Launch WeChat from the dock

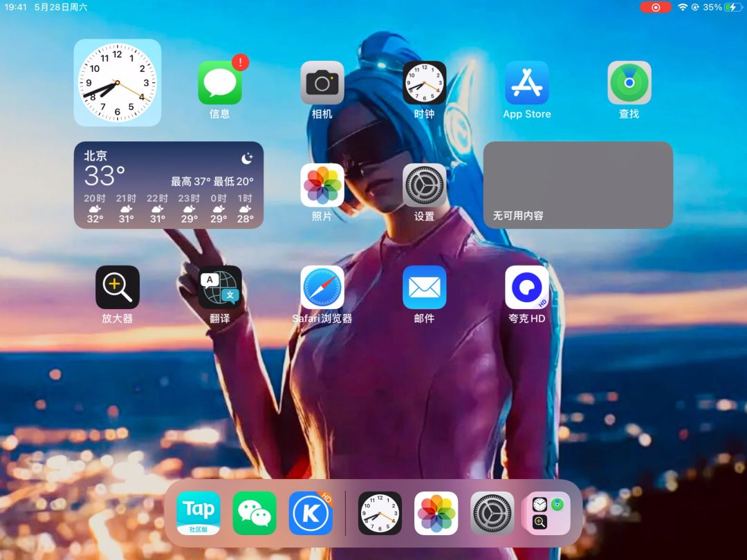click(255, 513)
